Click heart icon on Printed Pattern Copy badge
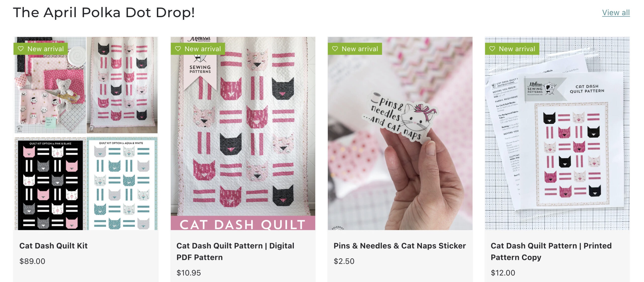The width and height of the screenshot is (644, 282). (x=492, y=49)
